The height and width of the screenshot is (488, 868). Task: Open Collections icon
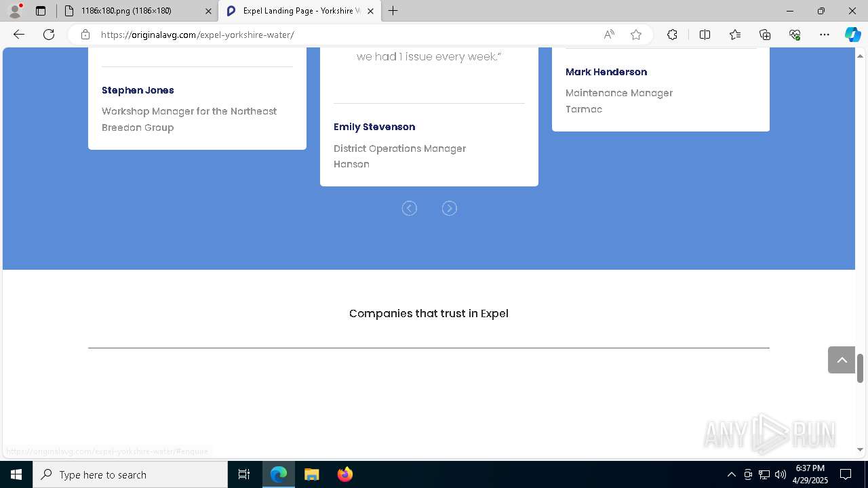[x=765, y=35]
